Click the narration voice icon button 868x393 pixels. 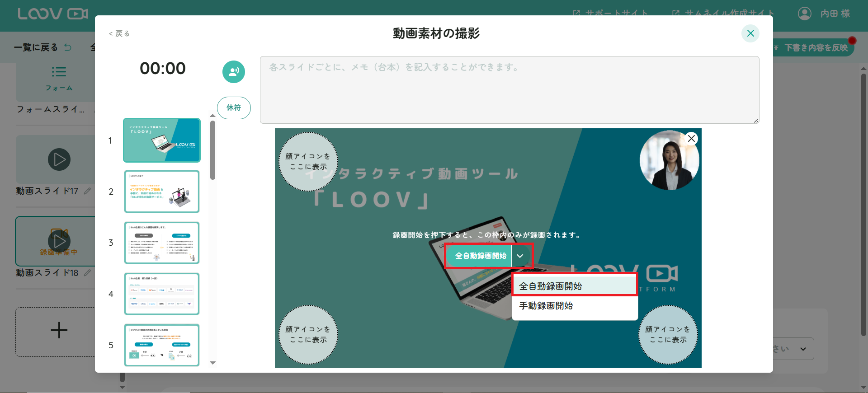click(x=234, y=72)
